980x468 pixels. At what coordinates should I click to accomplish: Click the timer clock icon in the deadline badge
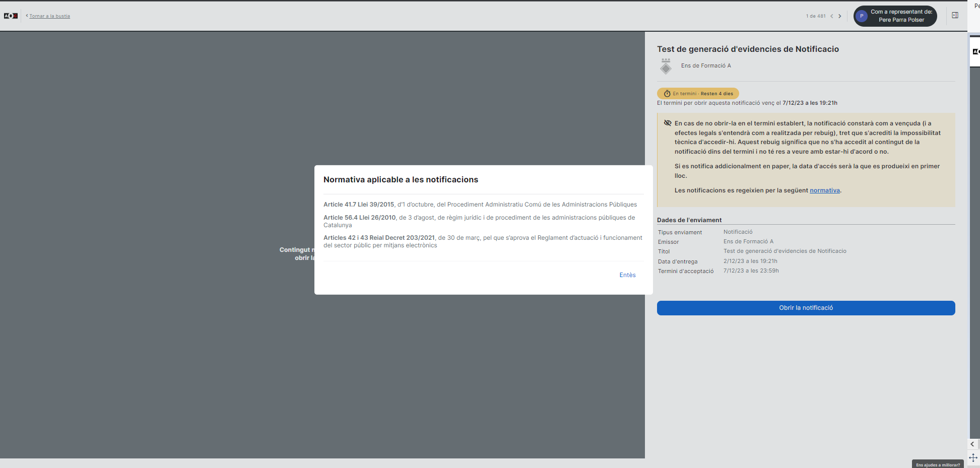click(667, 94)
